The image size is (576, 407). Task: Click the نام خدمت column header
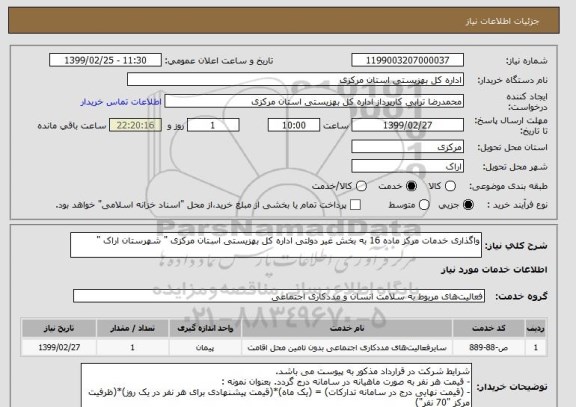(347, 328)
